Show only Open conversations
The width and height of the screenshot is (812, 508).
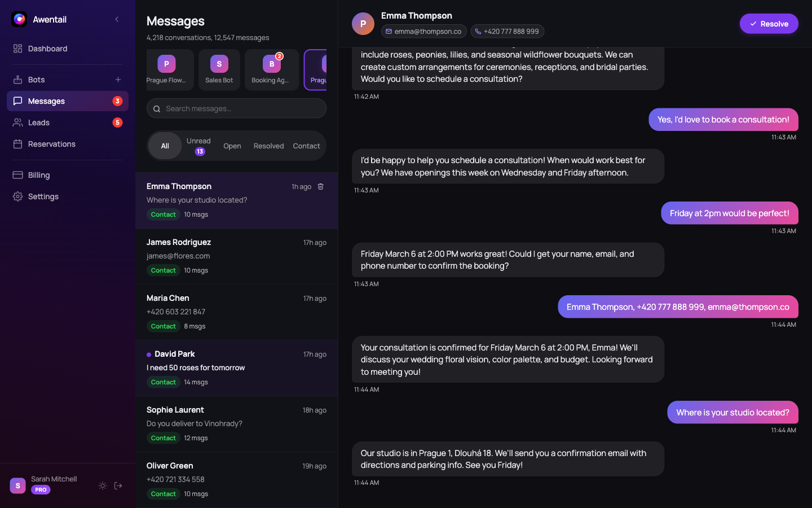pos(232,146)
